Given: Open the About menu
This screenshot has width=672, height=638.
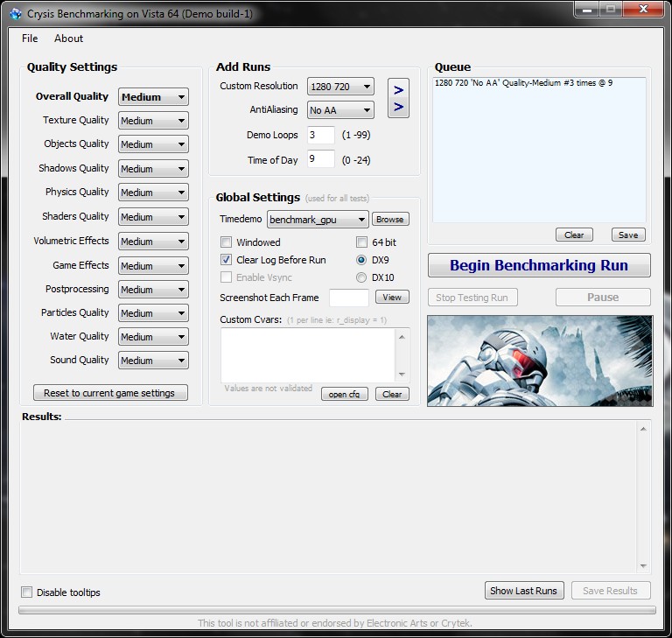Looking at the screenshot, I should (68, 39).
